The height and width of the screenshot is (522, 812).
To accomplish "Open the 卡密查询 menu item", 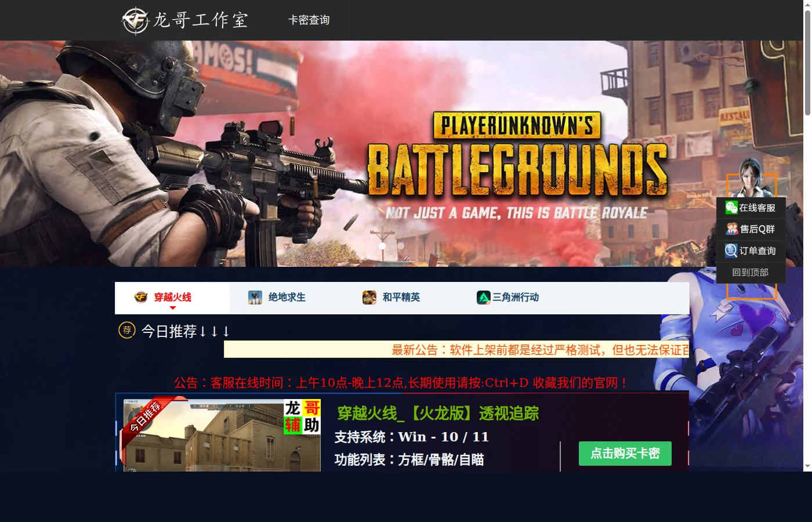I will 309,20.
